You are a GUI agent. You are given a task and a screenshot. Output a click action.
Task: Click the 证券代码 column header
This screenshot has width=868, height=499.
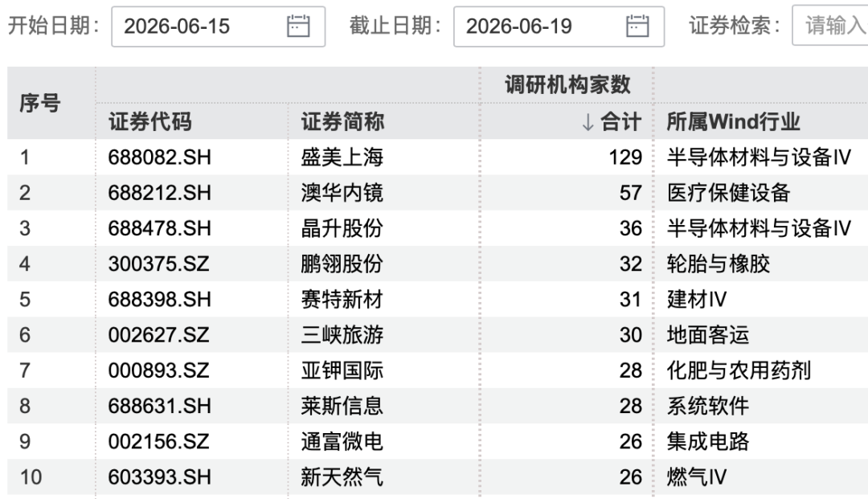[x=150, y=121]
